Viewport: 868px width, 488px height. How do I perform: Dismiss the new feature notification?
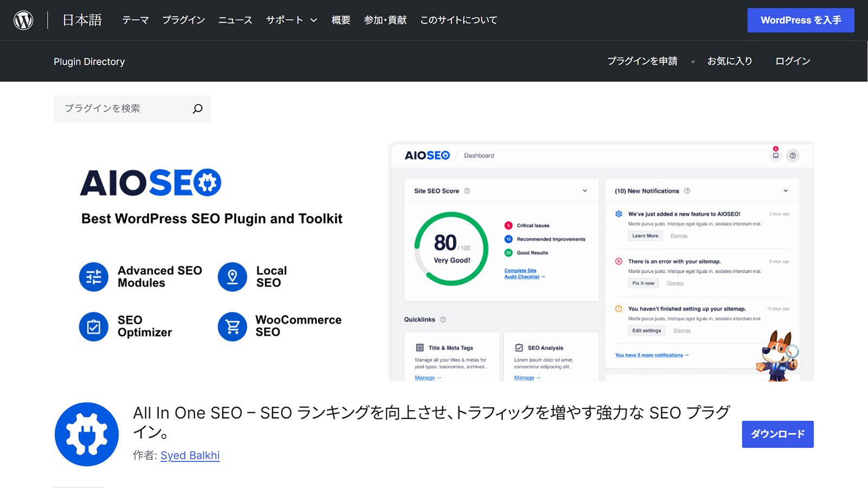(679, 236)
